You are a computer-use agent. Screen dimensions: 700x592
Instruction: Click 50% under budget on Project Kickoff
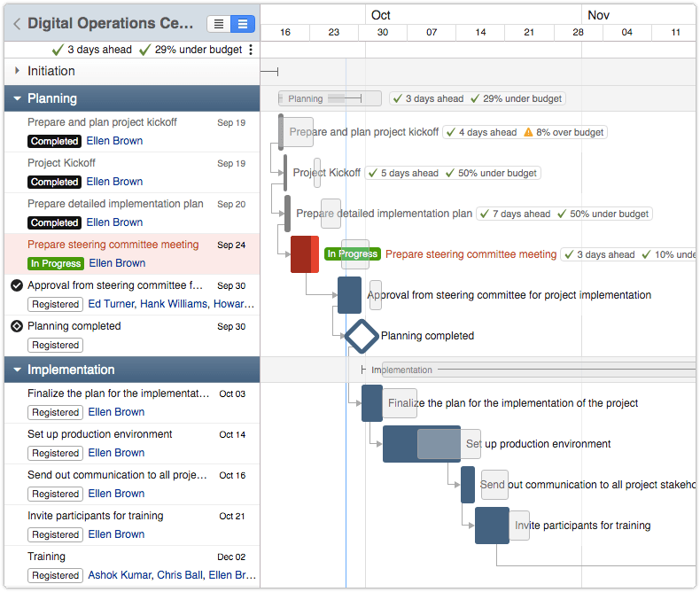coord(491,173)
